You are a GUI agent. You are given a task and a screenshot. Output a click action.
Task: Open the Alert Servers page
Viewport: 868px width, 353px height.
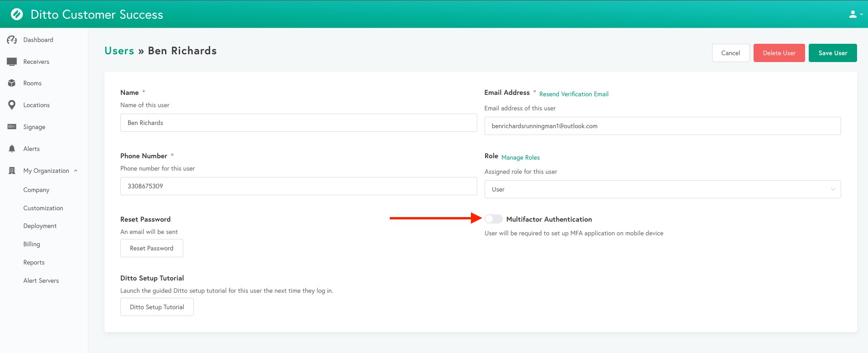[x=41, y=280]
